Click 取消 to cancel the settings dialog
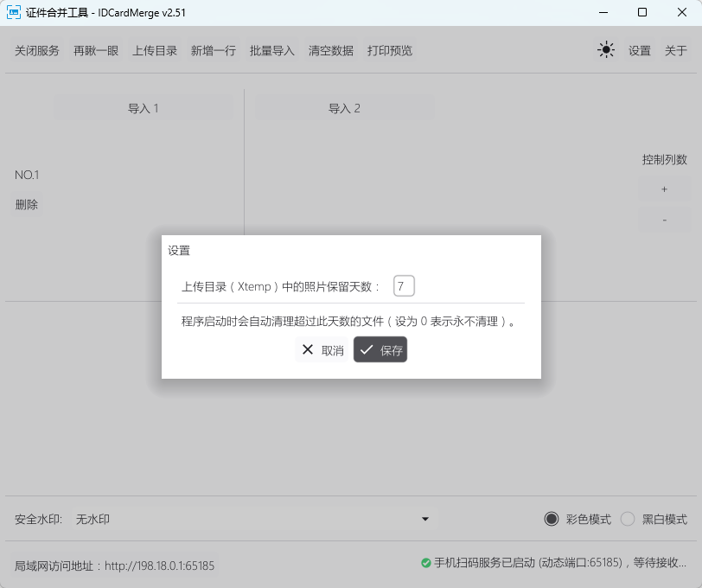This screenshot has width=702, height=588. 322,349
